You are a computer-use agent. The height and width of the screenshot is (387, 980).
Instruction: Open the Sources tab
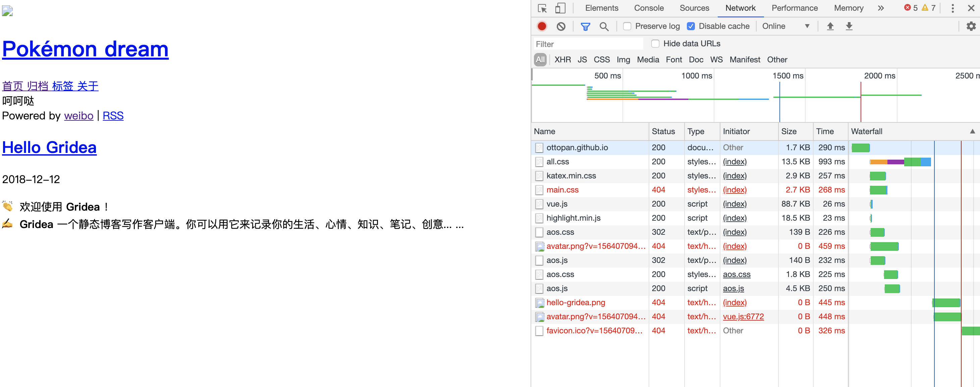click(694, 8)
